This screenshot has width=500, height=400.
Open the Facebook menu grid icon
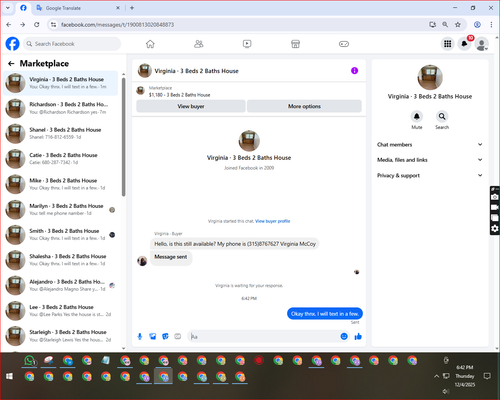coord(448,44)
